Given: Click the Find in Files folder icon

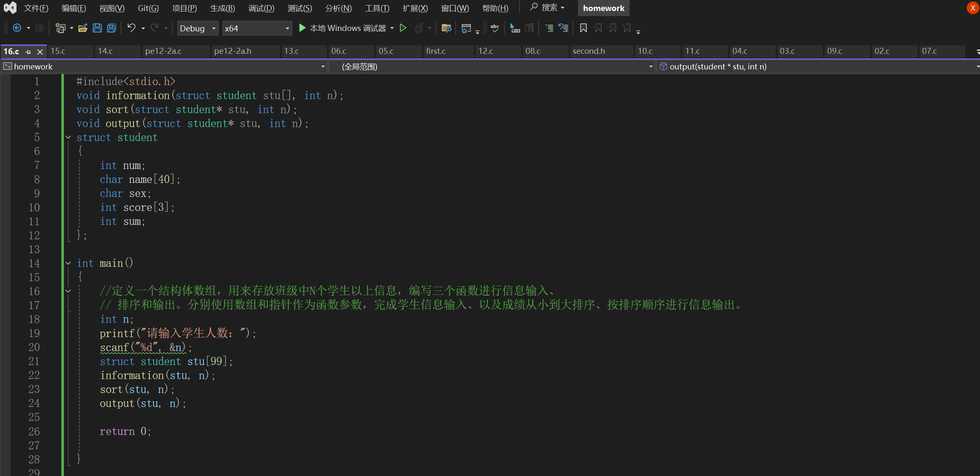Looking at the screenshot, I should tap(446, 28).
